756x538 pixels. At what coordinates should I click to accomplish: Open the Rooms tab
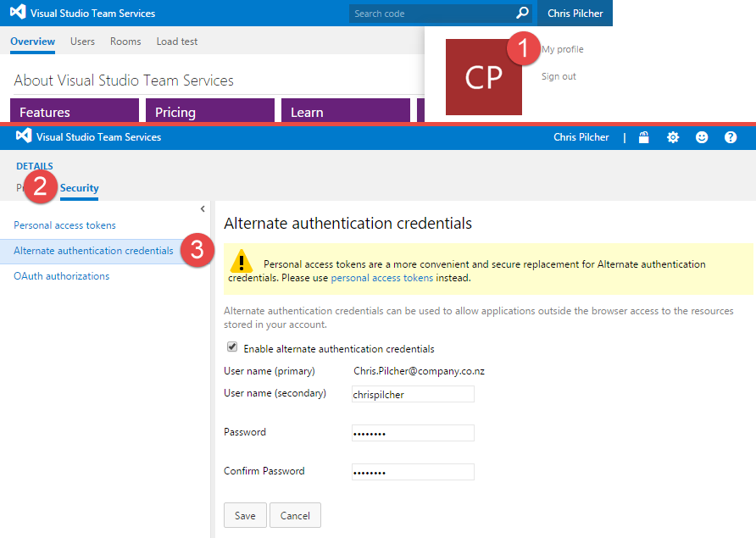125,42
